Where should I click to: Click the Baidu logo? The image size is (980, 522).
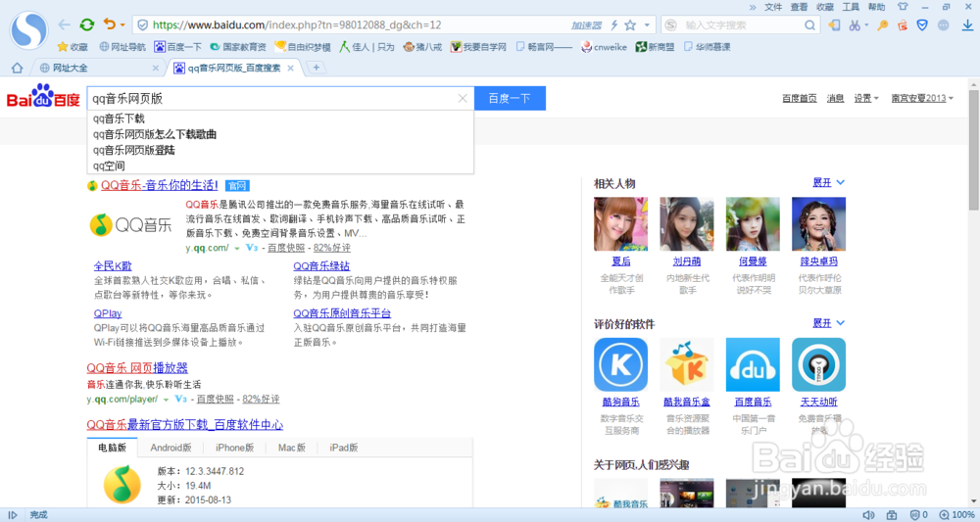43,96
